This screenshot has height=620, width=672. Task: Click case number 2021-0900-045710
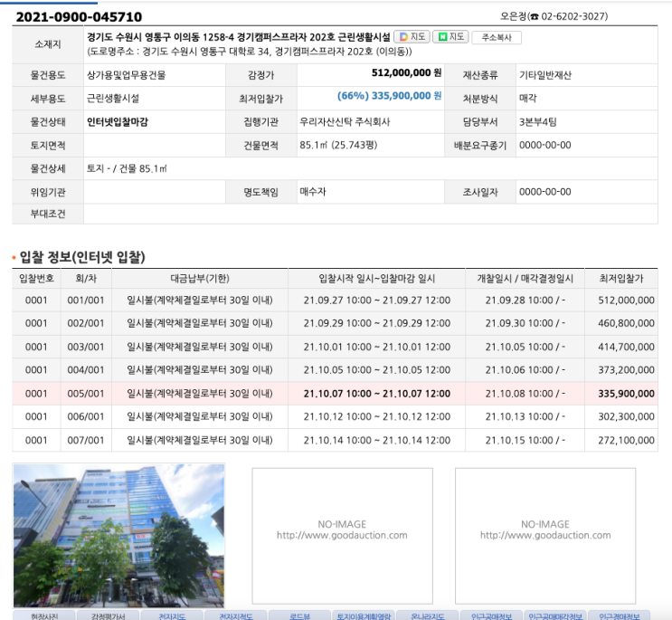(79, 16)
